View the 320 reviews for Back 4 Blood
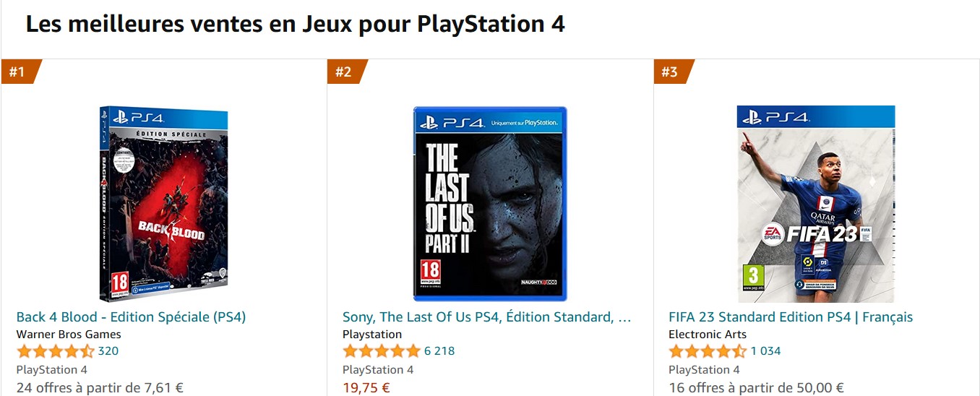 click(x=108, y=351)
